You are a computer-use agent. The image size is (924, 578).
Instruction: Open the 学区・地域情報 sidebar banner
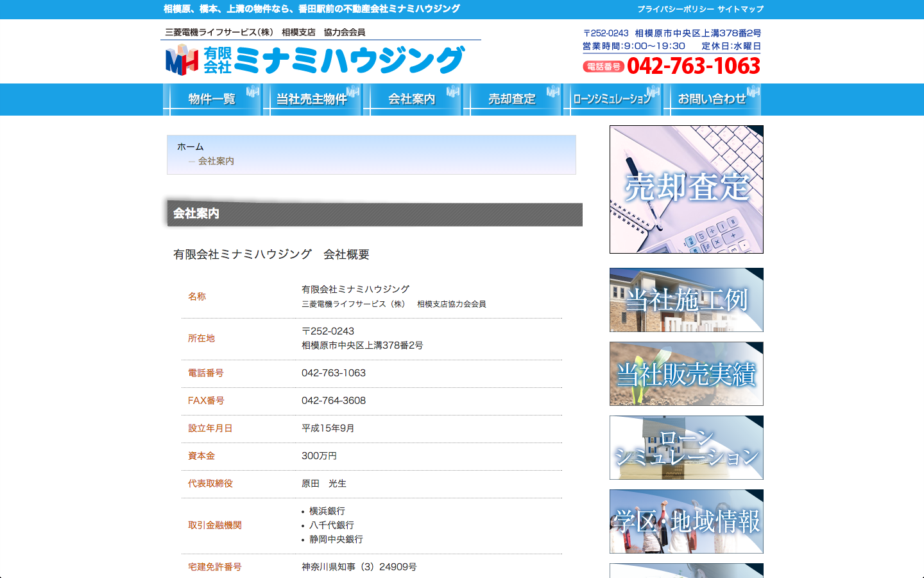pos(687,521)
